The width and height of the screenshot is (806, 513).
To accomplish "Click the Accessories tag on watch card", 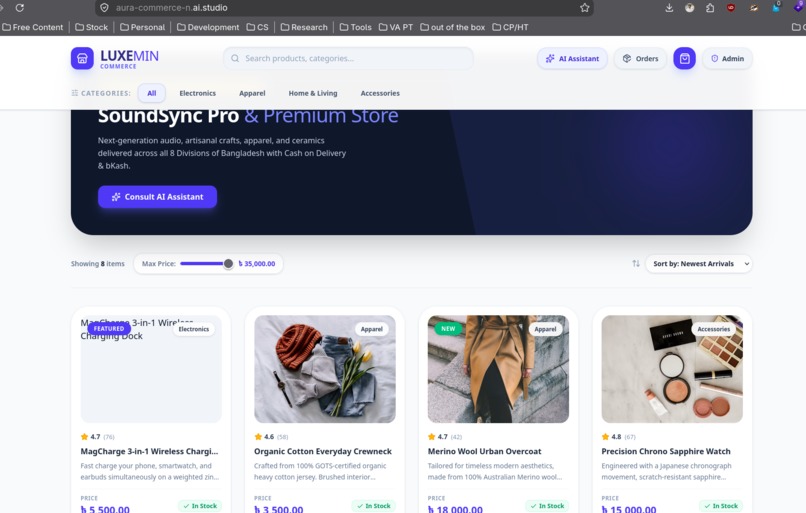I will tap(713, 329).
